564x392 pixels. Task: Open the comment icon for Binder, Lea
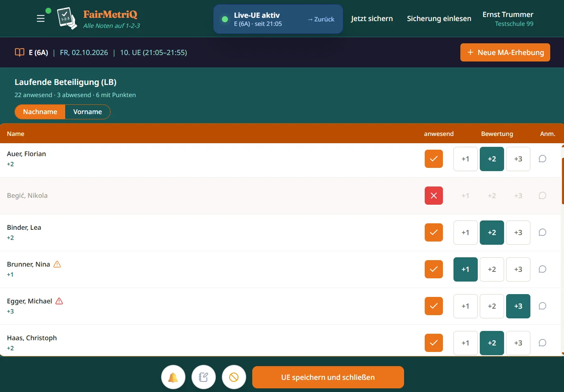(543, 232)
